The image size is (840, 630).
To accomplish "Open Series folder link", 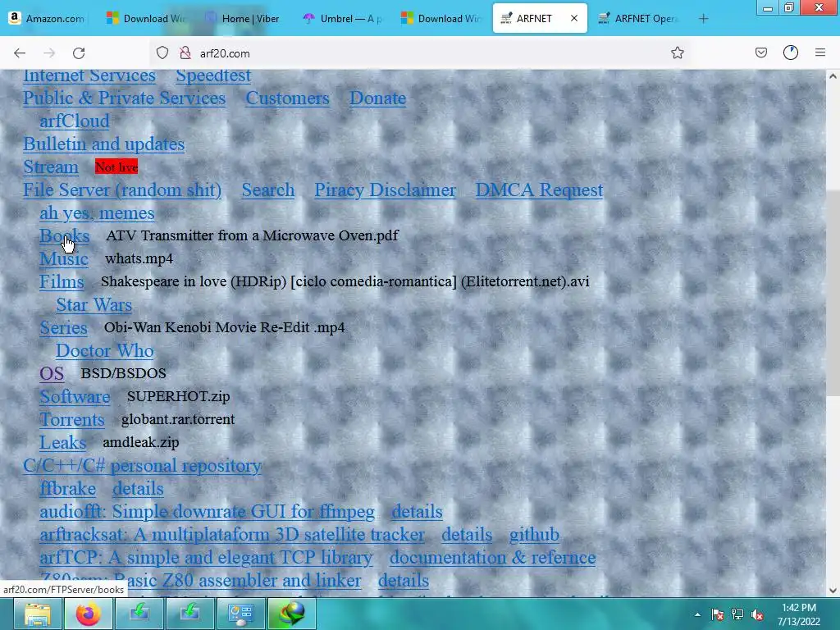I will (x=63, y=328).
